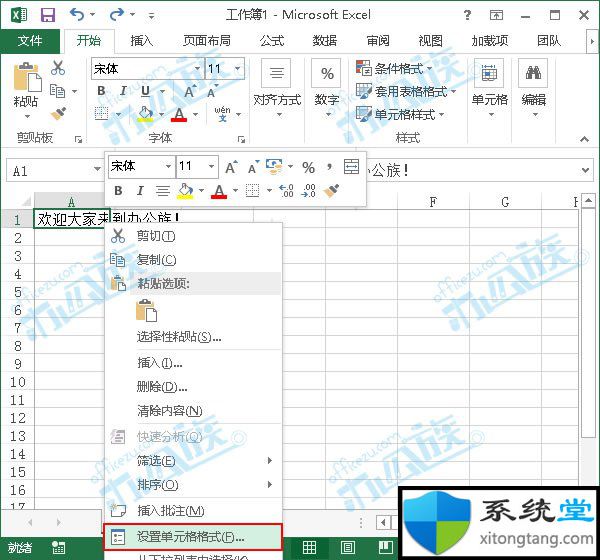Open the 数字 number group
Image resolution: width=600 pixels, height=560 pixels.
tap(327, 89)
